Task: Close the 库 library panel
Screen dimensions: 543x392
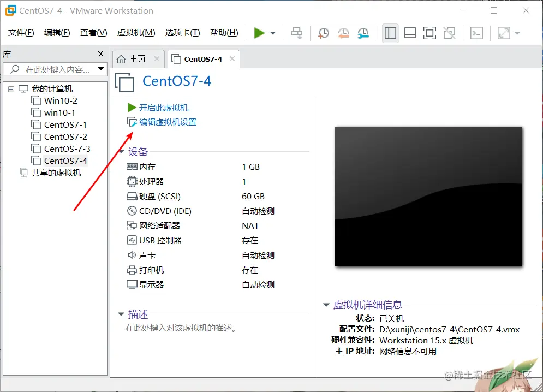Action: click(100, 54)
